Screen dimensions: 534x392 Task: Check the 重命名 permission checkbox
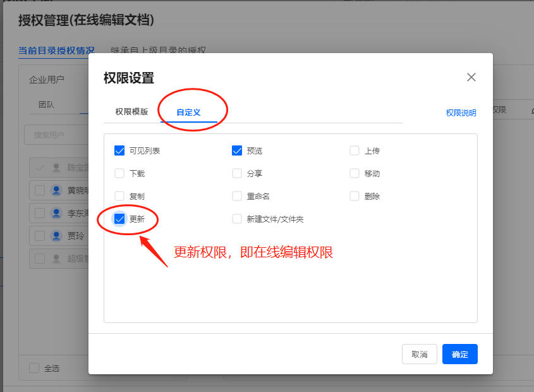(237, 196)
